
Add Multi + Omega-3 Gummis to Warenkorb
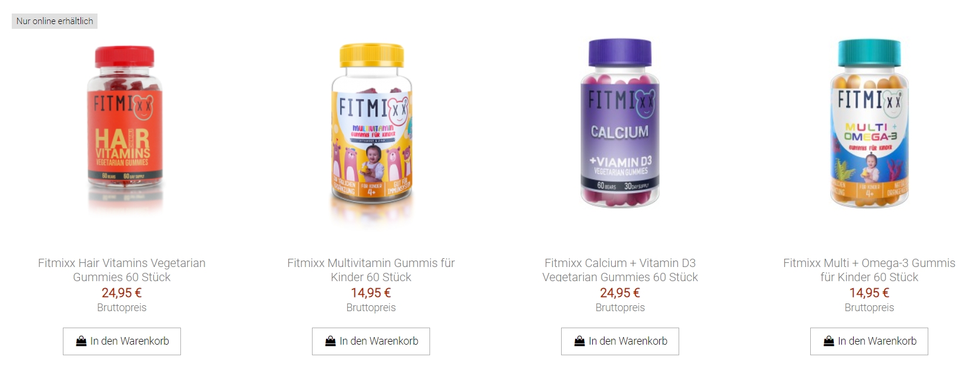(869, 341)
